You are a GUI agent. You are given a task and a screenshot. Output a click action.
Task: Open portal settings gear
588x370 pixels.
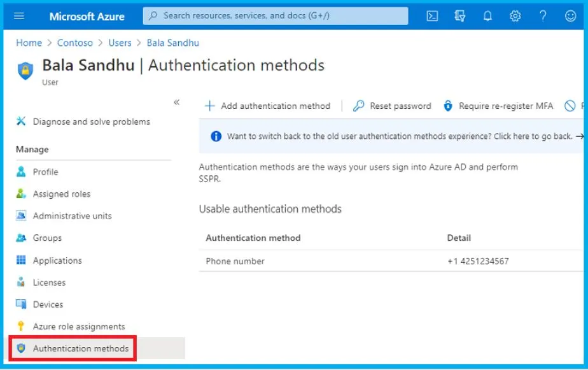[515, 16]
